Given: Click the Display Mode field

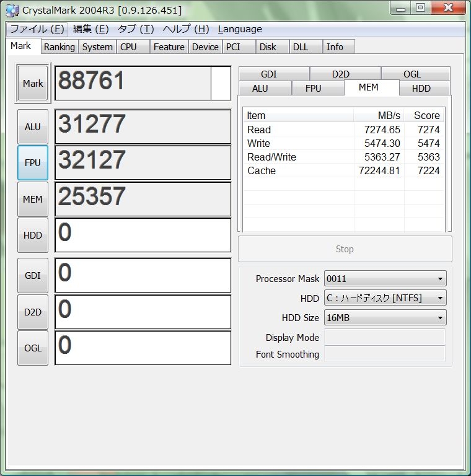Looking at the screenshot, I should click(x=385, y=337).
